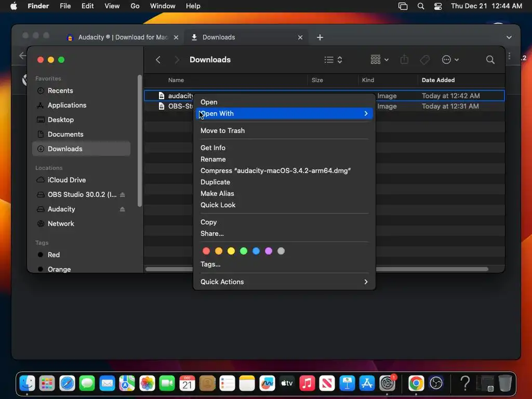Open Google Chrome in the dock
Screen dimensions: 532x399
(416, 383)
